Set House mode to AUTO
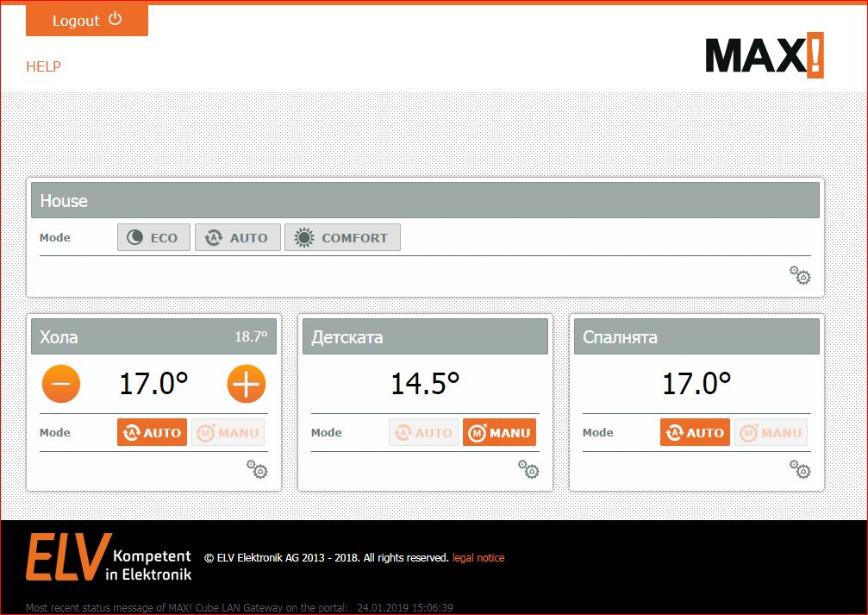Screen dimensions: 868x615 (x=238, y=238)
